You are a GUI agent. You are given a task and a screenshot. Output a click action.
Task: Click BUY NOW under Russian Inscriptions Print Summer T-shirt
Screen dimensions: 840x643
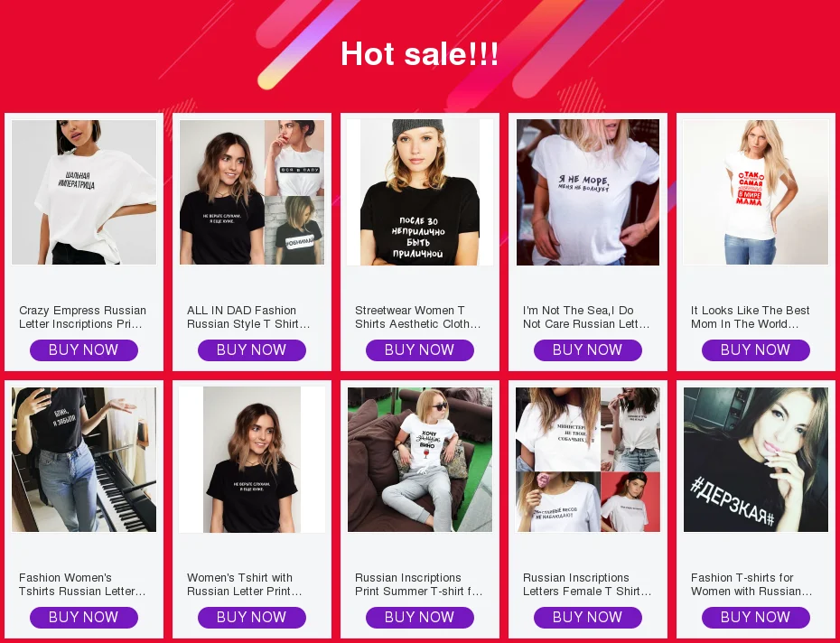(x=419, y=618)
